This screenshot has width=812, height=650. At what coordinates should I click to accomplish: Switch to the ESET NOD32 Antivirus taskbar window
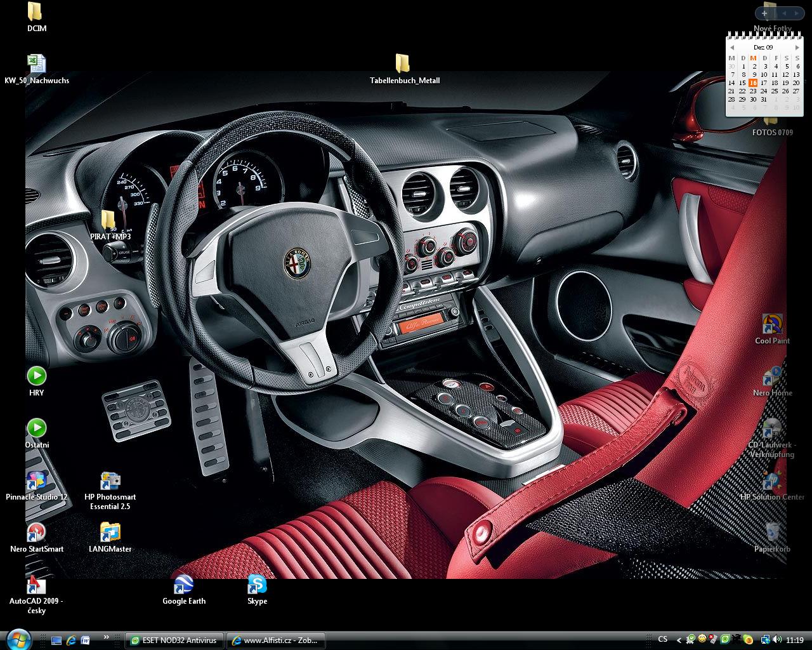tap(174, 640)
